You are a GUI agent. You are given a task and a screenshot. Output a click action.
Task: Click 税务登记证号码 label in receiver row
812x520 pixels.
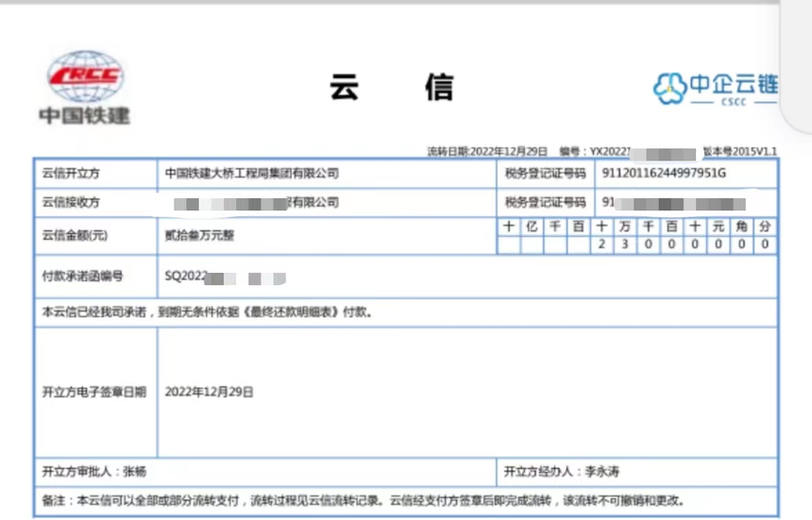546,202
